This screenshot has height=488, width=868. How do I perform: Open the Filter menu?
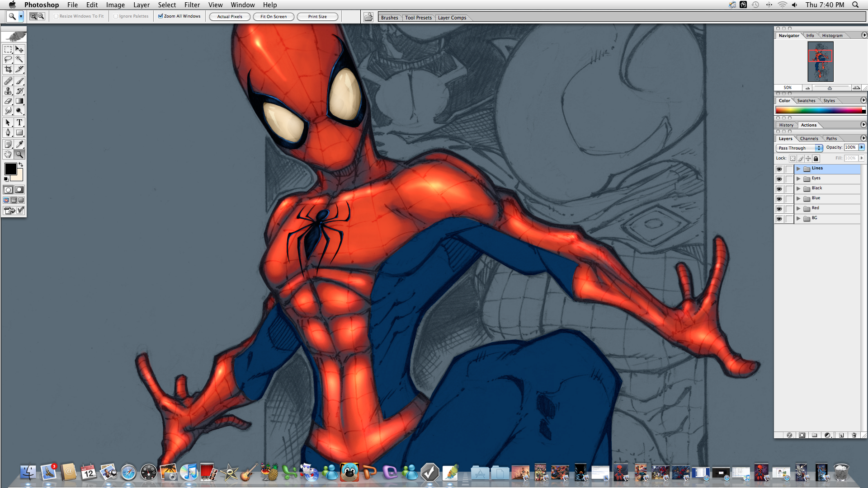[192, 5]
